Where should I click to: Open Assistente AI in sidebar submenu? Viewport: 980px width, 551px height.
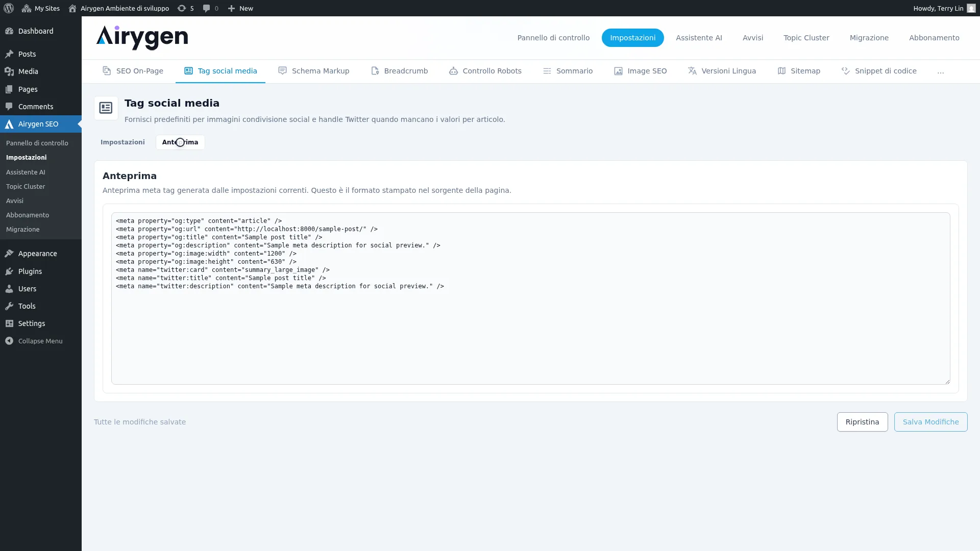click(26, 172)
